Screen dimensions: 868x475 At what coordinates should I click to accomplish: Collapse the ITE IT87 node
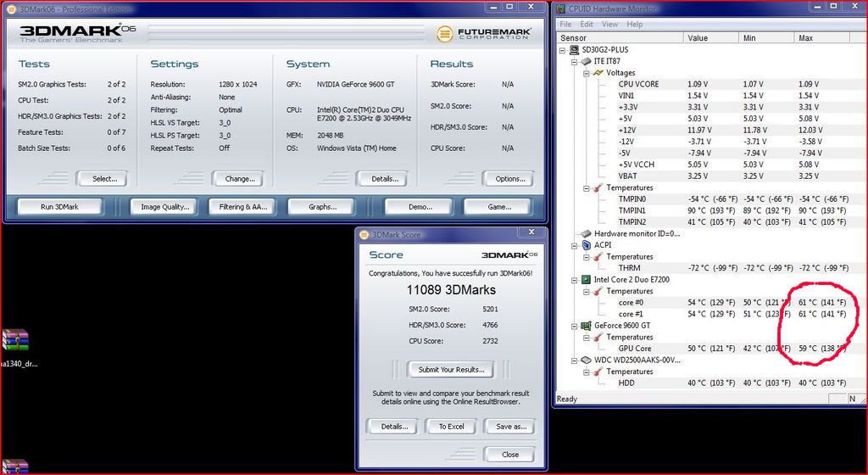coord(575,61)
